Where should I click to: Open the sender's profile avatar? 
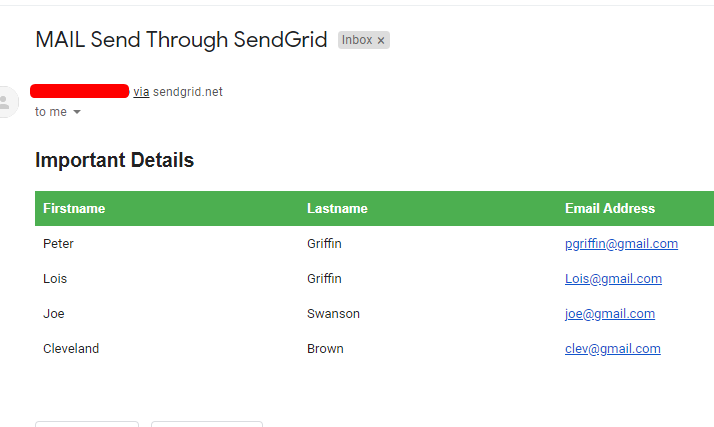[x=7, y=102]
